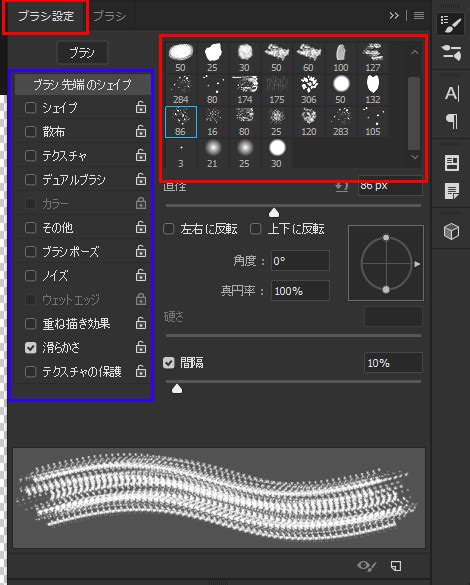Switch to the ブラシ tab

110,16
